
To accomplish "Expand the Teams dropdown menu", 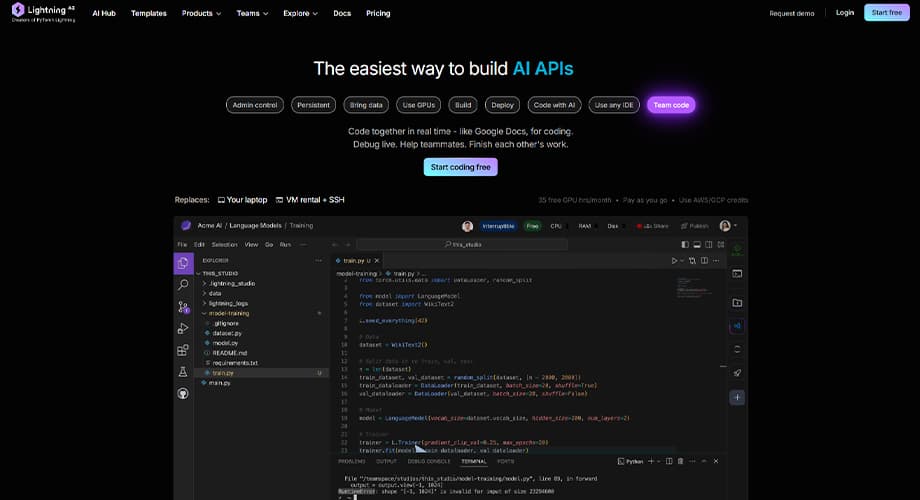I will [252, 13].
